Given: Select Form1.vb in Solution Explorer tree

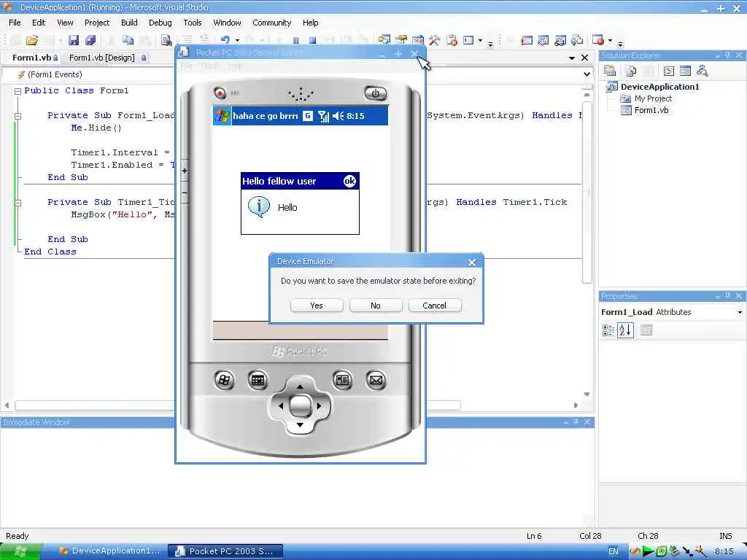Looking at the screenshot, I should point(651,110).
